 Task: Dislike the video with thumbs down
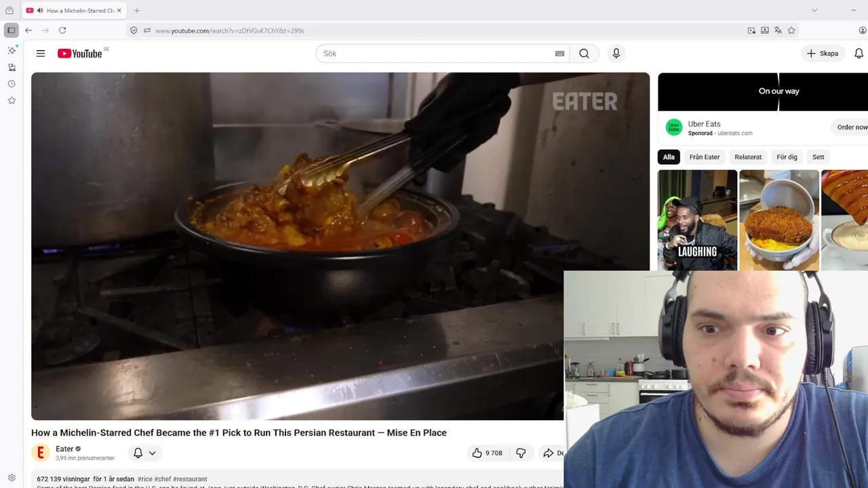point(521,453)
